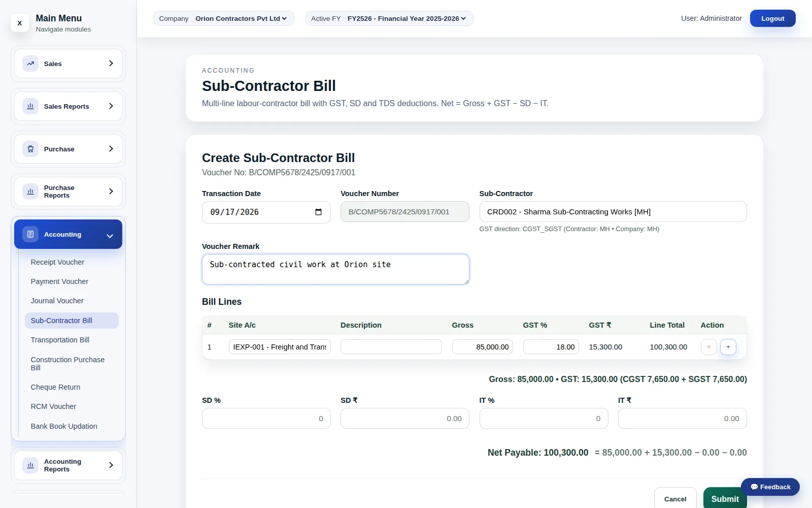Submit the sub-contractor bill
The width and height of the screenshot is (812, 508).
click(725, 499)
